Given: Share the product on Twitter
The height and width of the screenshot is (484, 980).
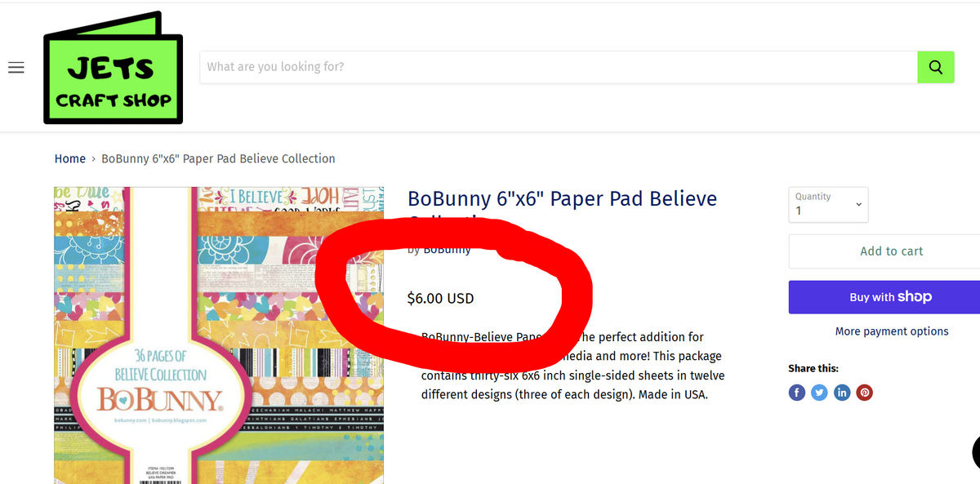Looking at the screenshot, I should coord(819,393).
